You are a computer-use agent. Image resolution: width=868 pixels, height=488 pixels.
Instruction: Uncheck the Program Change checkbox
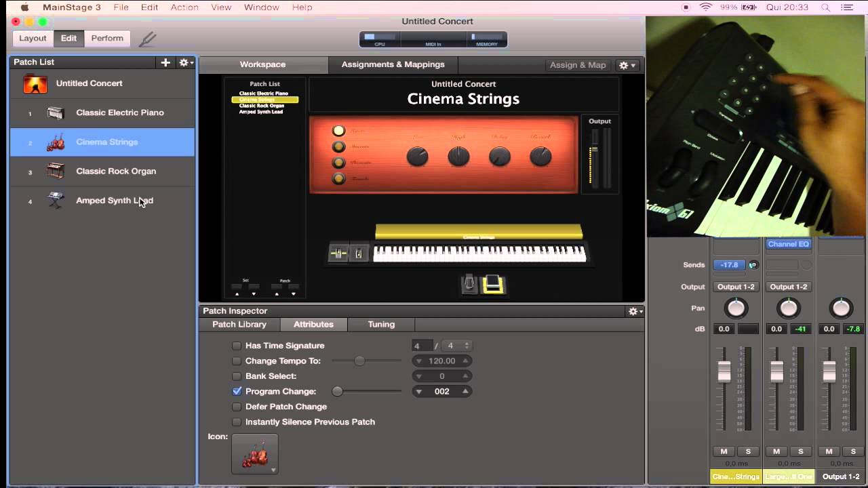(237, 391)
